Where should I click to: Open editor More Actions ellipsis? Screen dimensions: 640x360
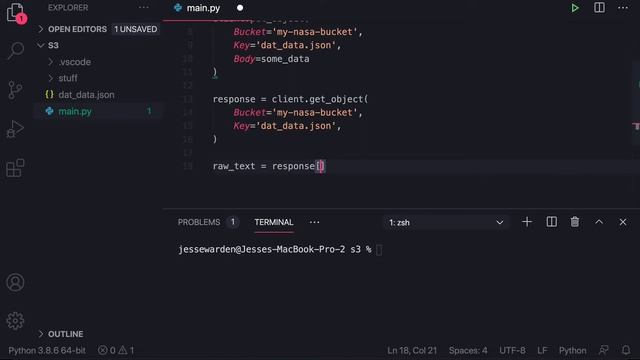click(x=623, y=8)
